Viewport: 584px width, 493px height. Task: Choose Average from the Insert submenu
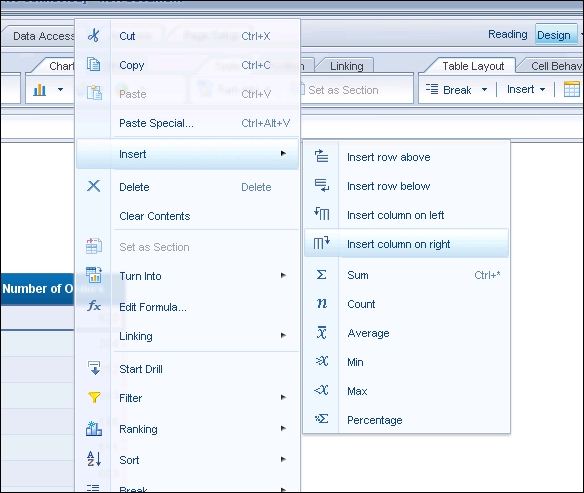coord(406,333)
